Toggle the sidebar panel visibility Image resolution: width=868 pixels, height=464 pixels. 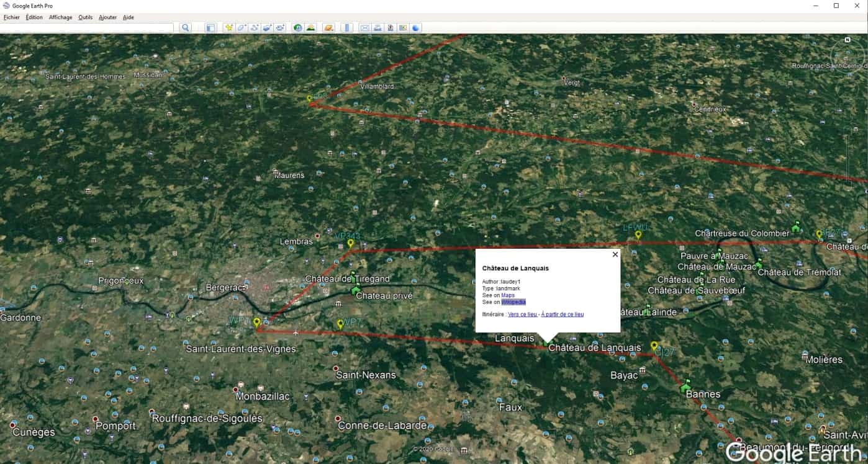pyautogui.click(x=210, y=28)
